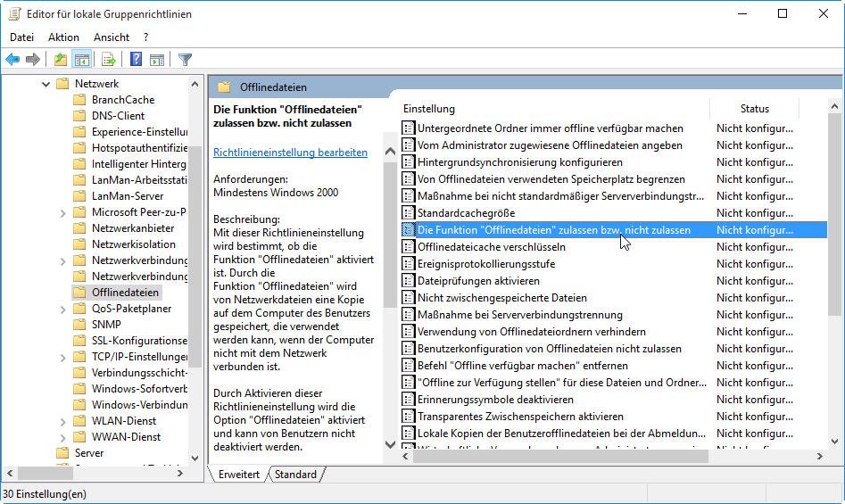Screen dimensions: 845x504
Task: Click the Forward arrow toolbar icon
Action: click(33, 59)
